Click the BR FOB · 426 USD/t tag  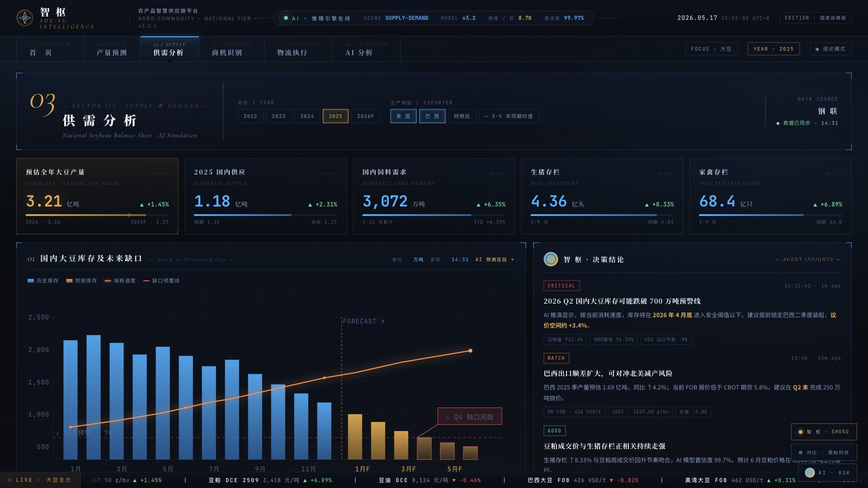pyautogui.click(x=574, y=412)
